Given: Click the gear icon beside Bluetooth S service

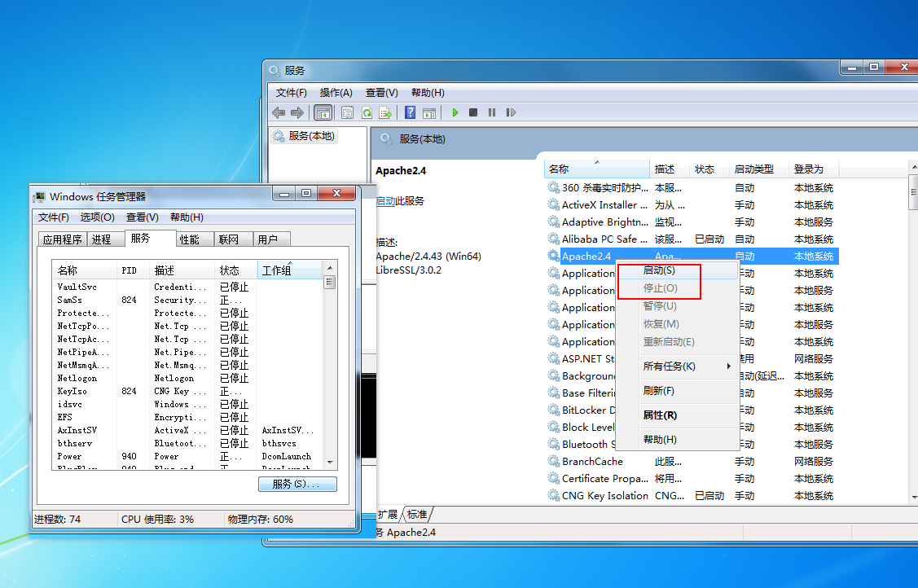Looking at the screenshot, I should click(x=553, y=444).
